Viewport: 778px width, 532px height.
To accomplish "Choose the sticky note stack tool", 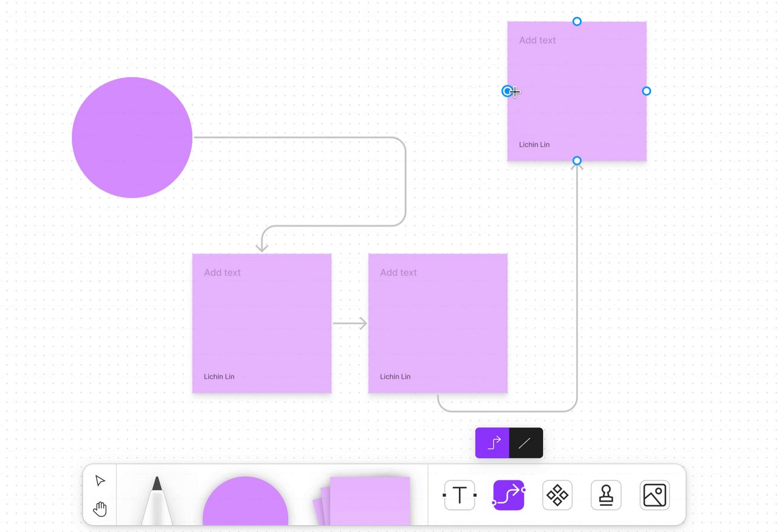I will tap(362, 500).
